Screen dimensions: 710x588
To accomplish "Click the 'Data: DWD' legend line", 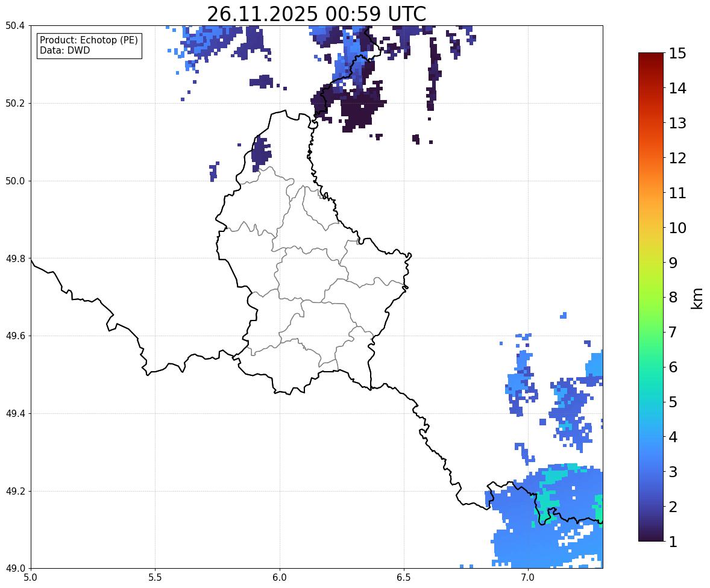I will [x=64, y=50].
